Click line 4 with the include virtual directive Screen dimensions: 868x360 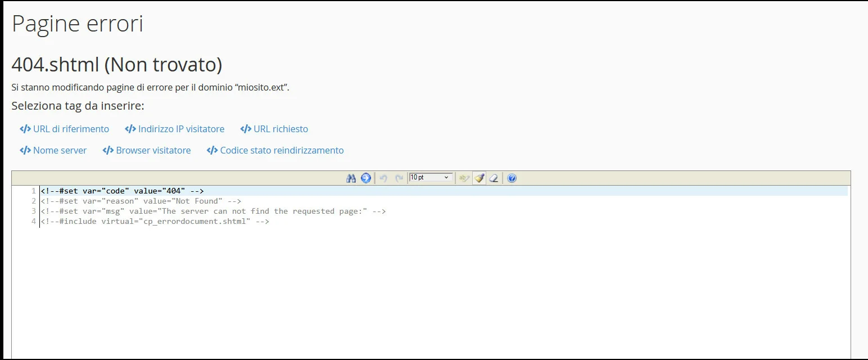tap(155, 221)
